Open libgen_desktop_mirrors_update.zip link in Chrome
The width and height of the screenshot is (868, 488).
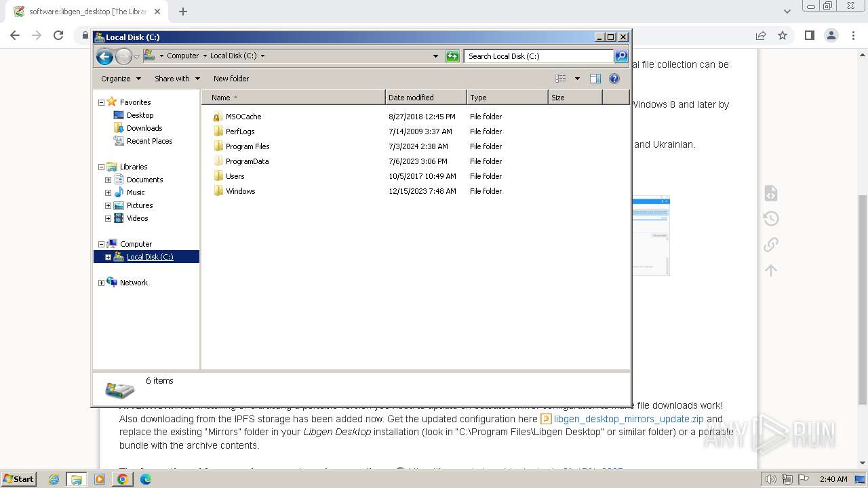(629, 419)
